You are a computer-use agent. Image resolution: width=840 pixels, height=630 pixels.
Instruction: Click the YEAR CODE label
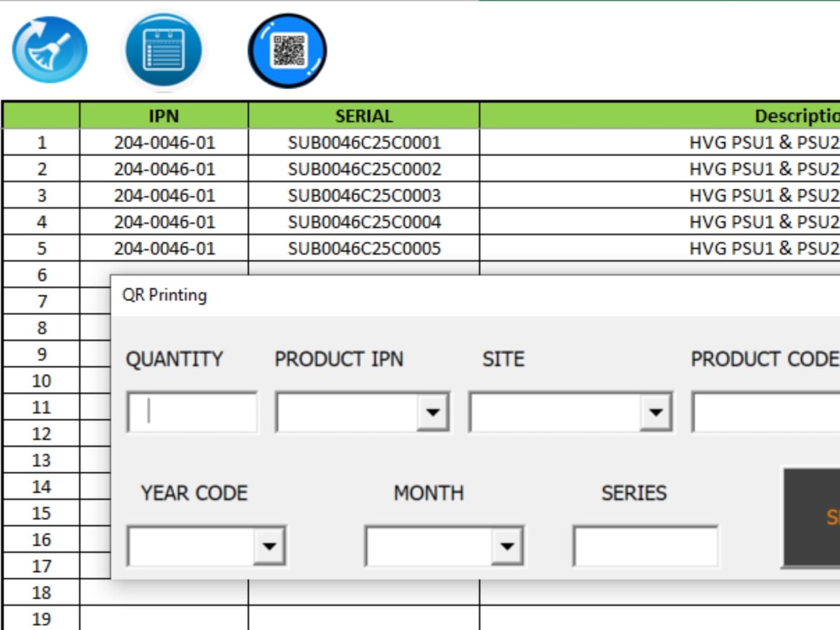point(195,493)
